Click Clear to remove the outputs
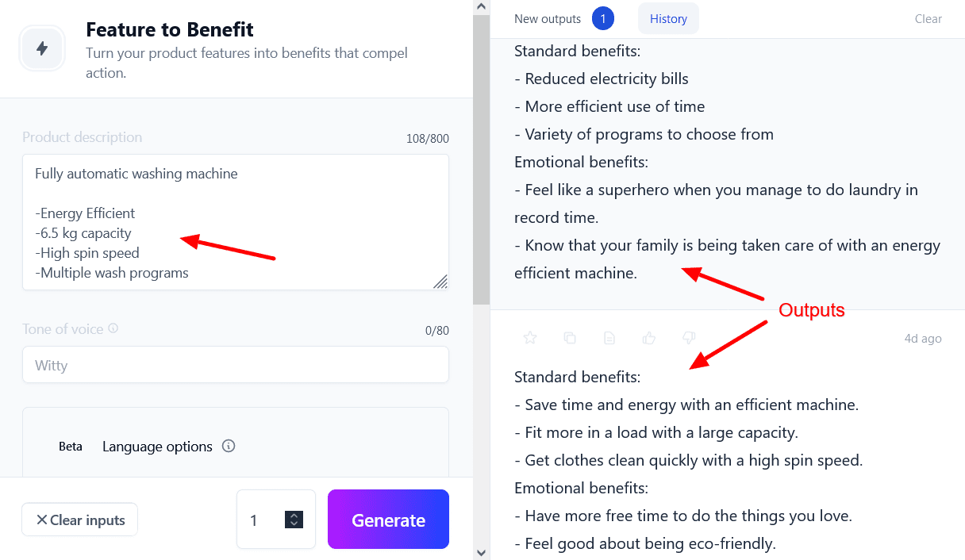Screen dimensions: 965x560 tap(928, 19)
